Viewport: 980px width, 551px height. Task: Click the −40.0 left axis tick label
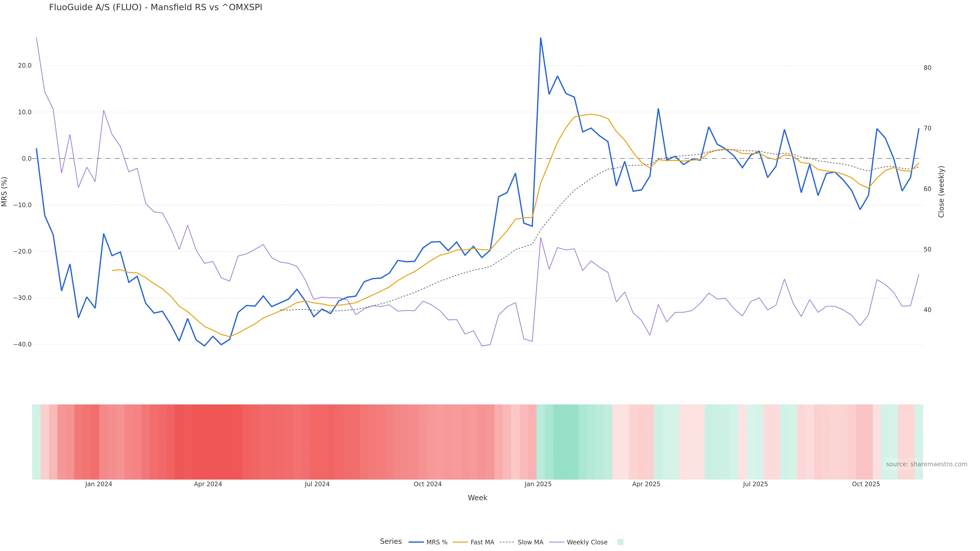pos(22,345)
